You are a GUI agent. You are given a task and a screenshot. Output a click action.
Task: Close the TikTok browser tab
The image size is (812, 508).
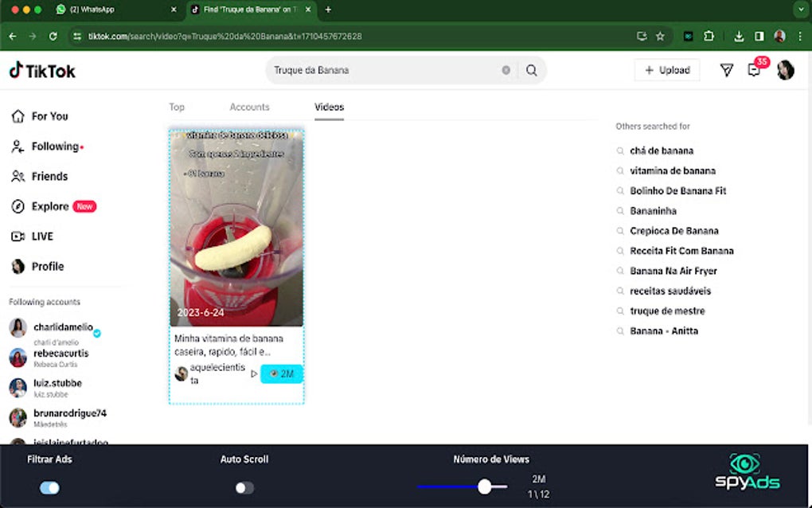click(x=308, y=10)
